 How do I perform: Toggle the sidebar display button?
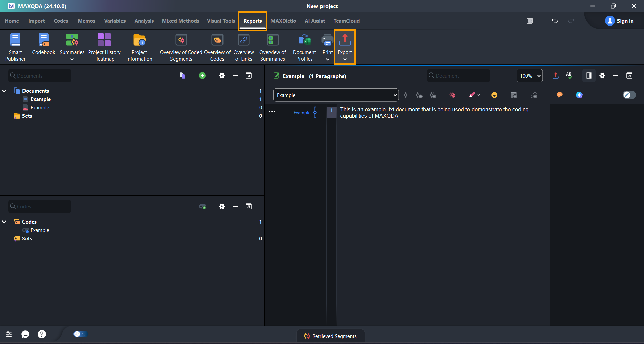click(x=589, y=76)
